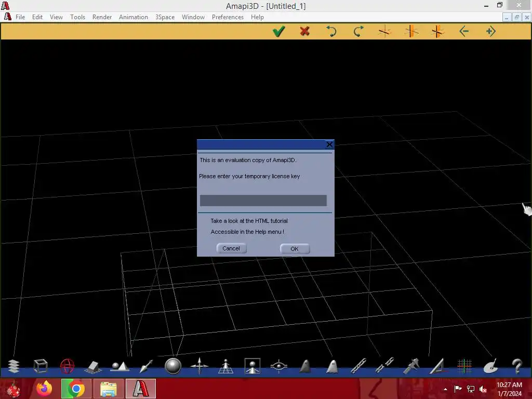Click the paint palette icon
This screenshot has width=532, height=399.
coord(491,366)
